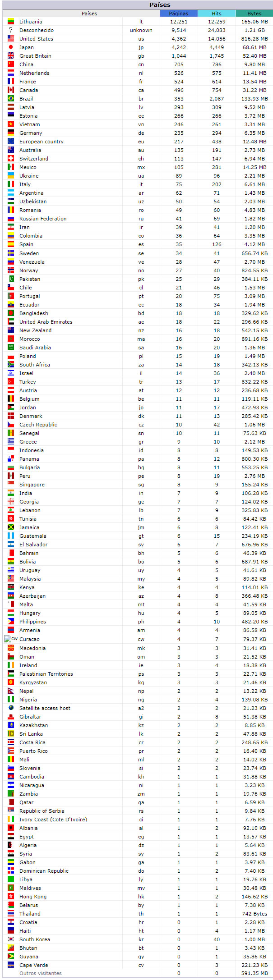Screen dimensions: 273x980
Task: Click the South Korea flag icon
Action: (x=11, y=939)
